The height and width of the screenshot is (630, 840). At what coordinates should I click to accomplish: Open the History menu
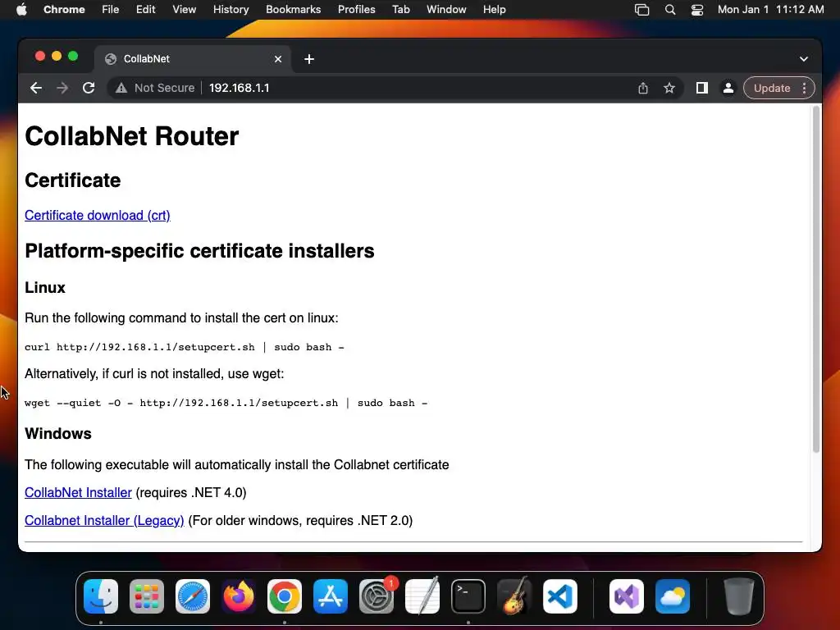[x=231, y=10]
